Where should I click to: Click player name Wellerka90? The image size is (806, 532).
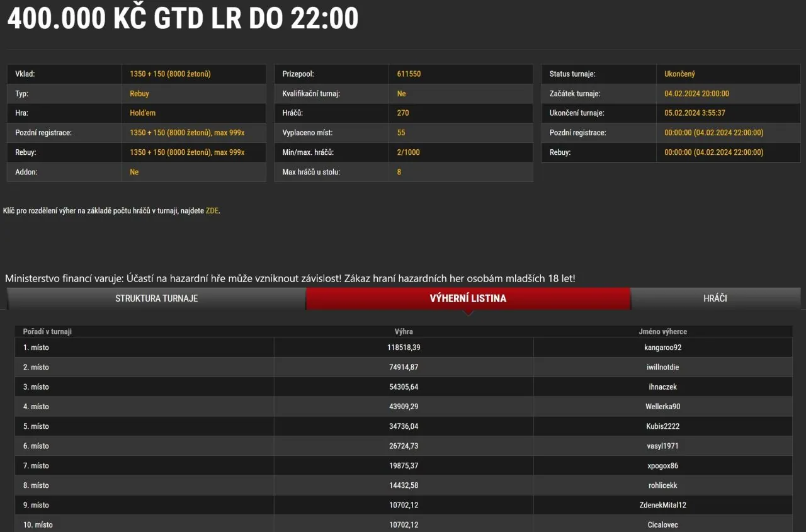coord(662,407)
